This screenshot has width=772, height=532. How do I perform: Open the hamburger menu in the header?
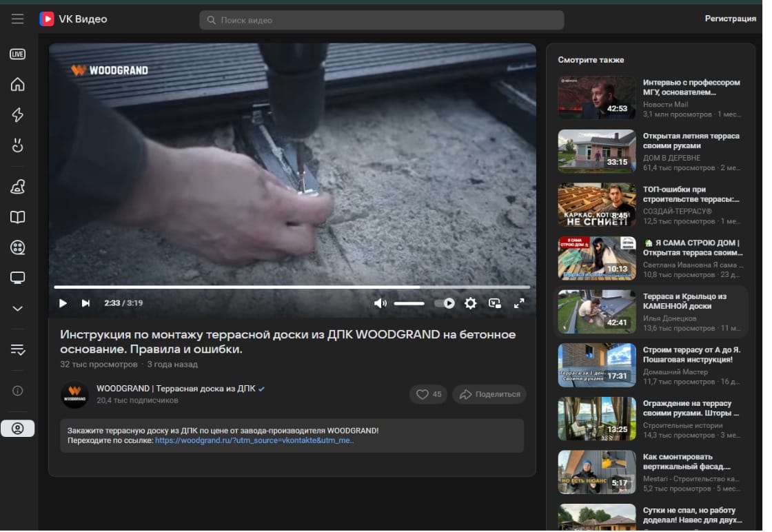click(18, 19)
